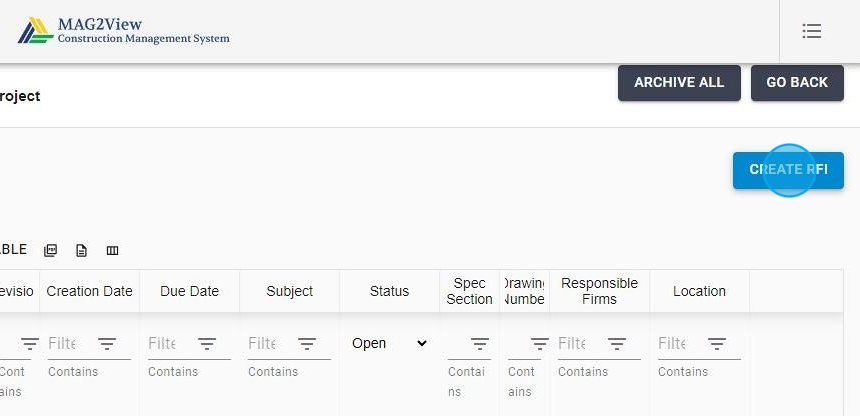Focus the Subject filter text field
Screen dimensions: 860x416
(263, 343)
